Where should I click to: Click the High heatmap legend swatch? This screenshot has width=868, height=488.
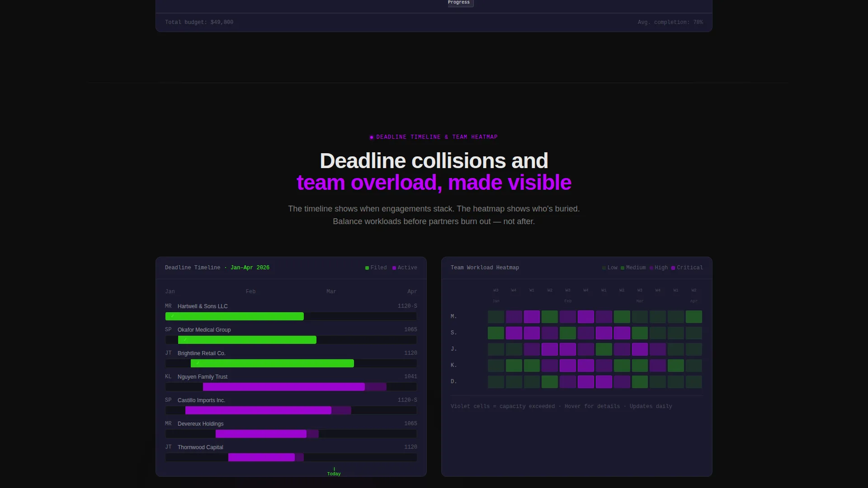point(651,268)
